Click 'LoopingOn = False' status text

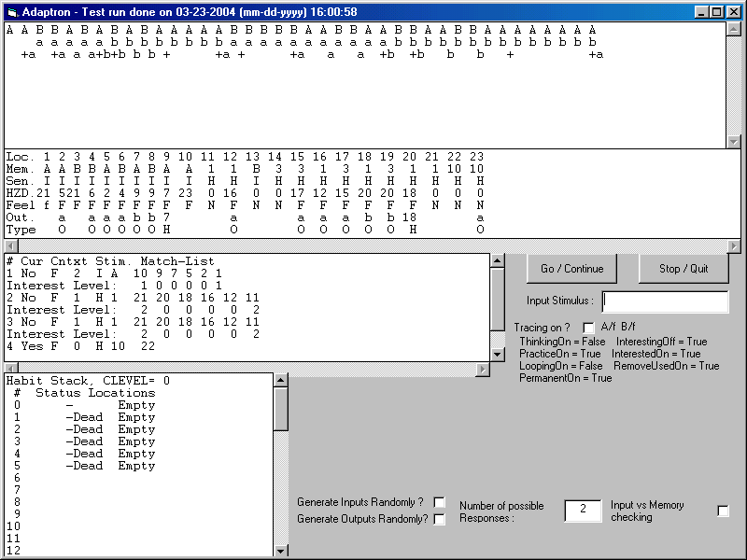point(561,366)
